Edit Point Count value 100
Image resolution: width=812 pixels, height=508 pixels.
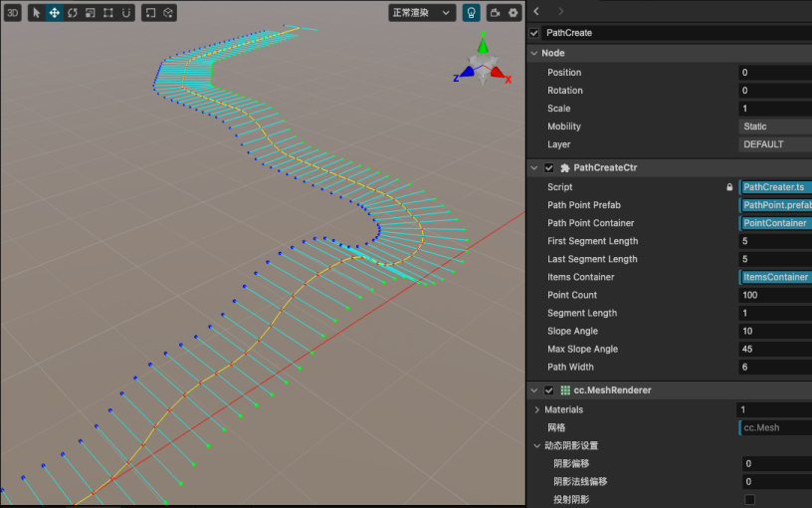pos(775,295)
